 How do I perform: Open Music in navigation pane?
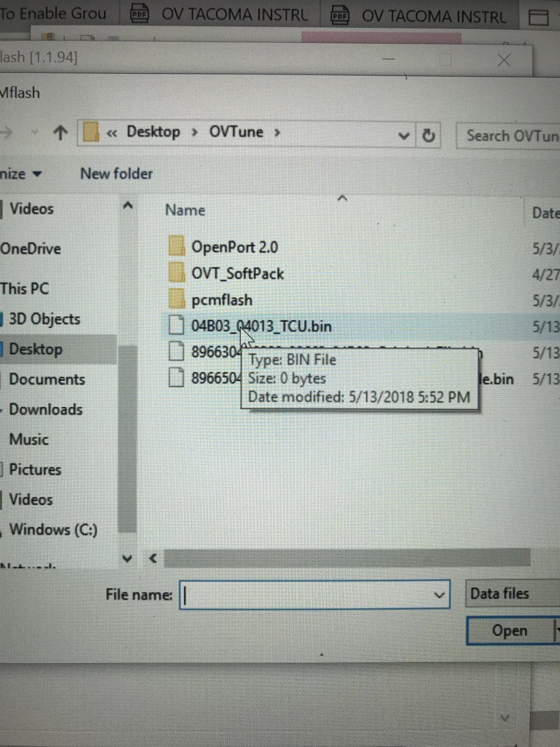[x=29, y=439]
